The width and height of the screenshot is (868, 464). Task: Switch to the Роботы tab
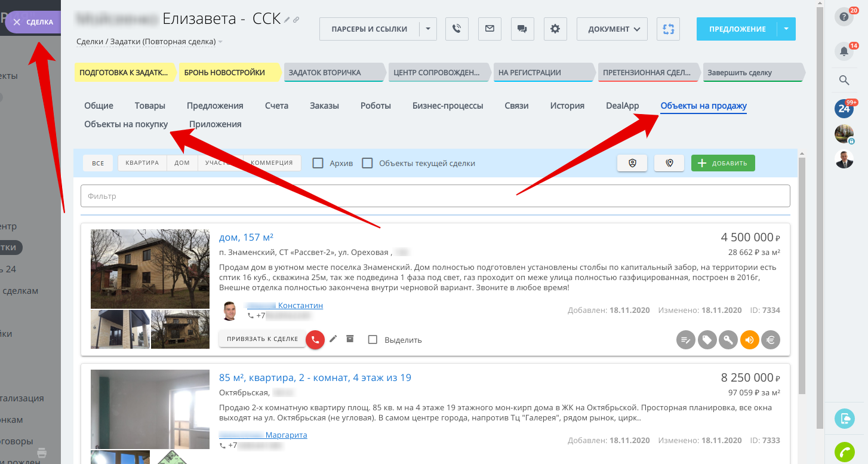[x=375, y=106]
